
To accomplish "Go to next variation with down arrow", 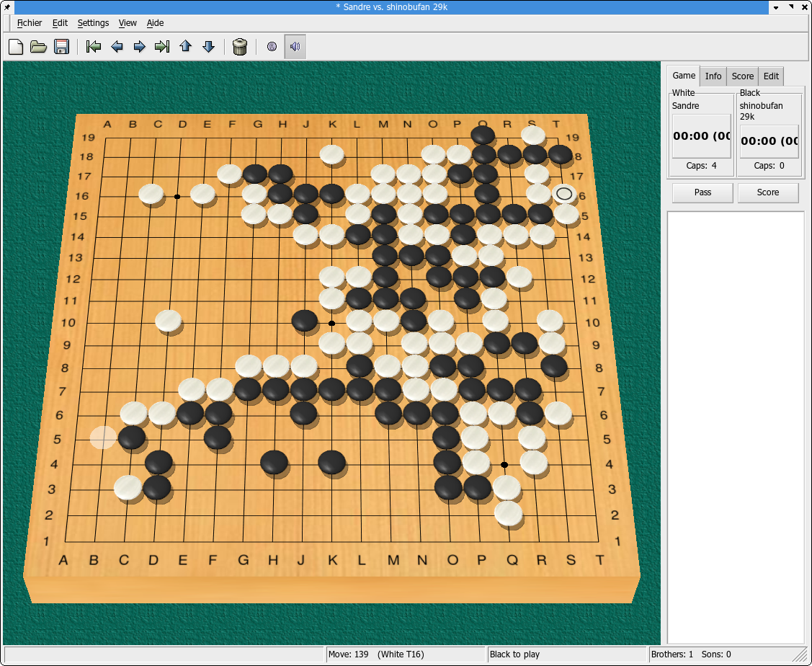I will click(x=209, y=47).
